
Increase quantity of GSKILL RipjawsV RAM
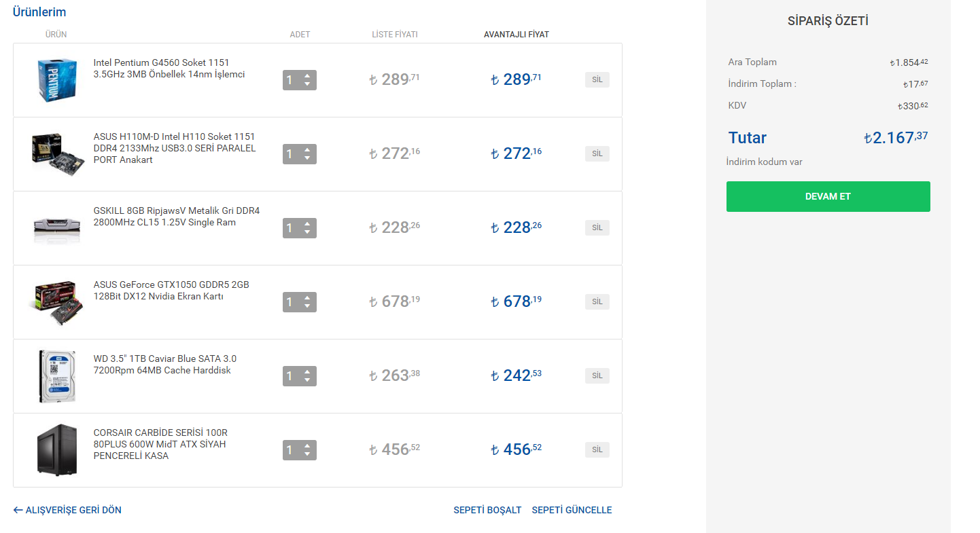(x=307, y=224)
